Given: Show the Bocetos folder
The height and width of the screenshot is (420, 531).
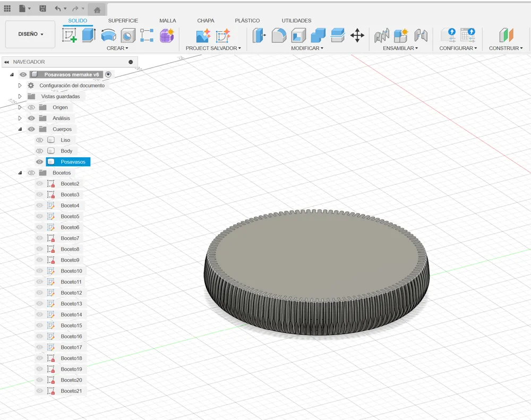Looking at the screenshot, I should tap(31, 173).
